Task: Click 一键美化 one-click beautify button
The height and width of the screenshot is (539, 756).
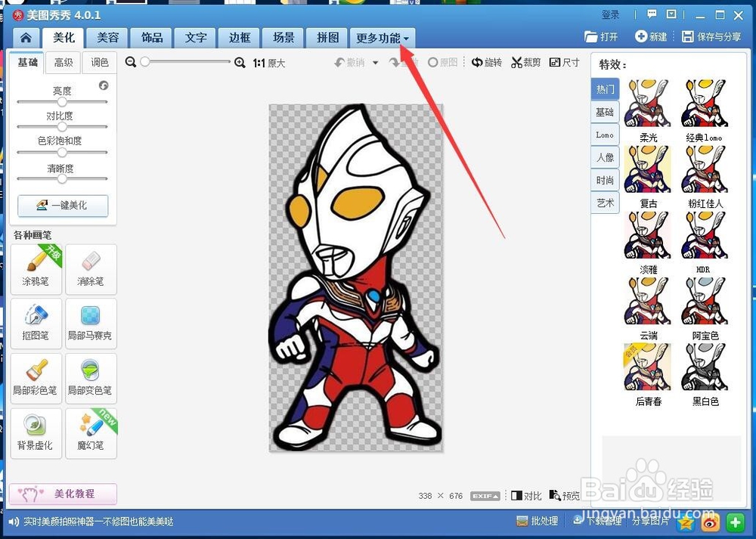Action: 63,206
